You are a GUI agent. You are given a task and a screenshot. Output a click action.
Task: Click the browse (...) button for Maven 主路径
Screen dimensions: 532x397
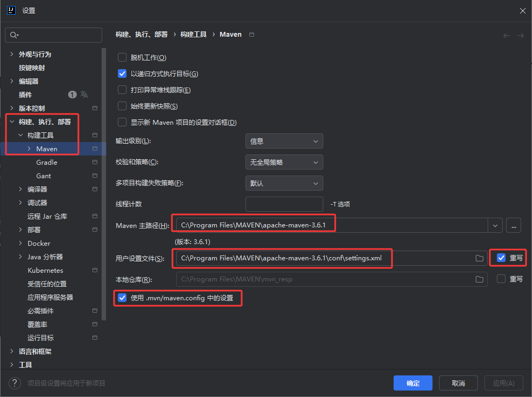coord(514,225)
